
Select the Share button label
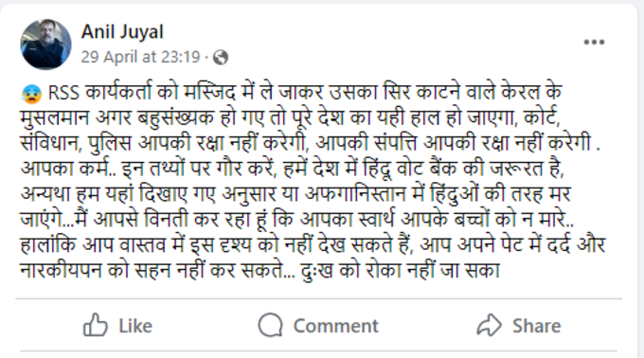pyautogui.click(x=536, y=326)
